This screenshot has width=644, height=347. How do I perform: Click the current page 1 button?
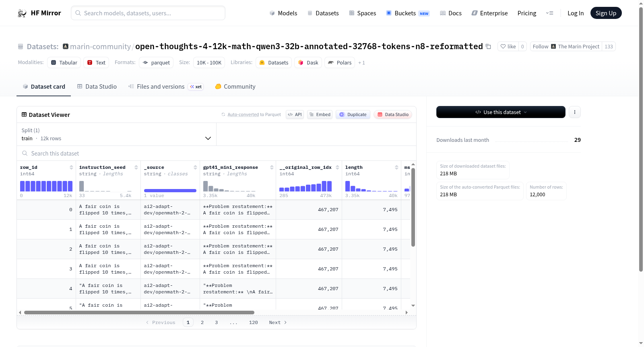[188, 322]
